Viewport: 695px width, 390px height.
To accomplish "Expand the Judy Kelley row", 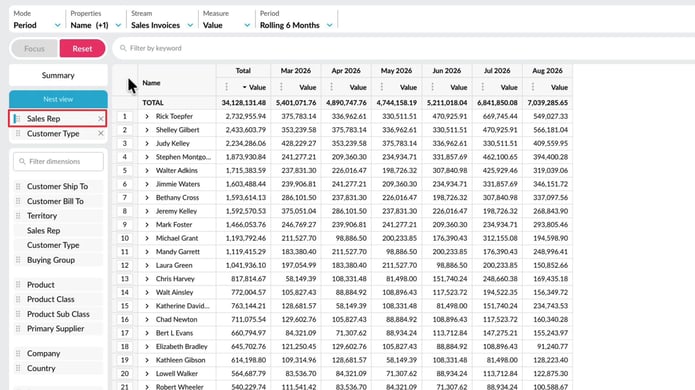I will click(147, 144).
